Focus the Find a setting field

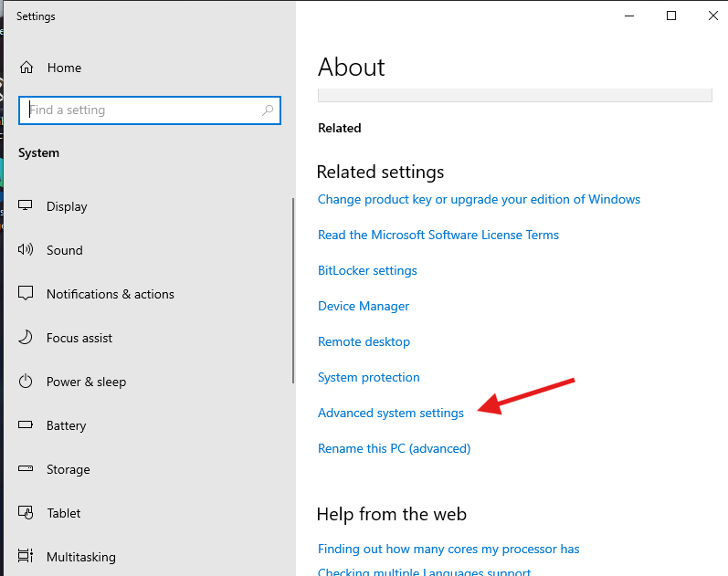tap(142, 110)
